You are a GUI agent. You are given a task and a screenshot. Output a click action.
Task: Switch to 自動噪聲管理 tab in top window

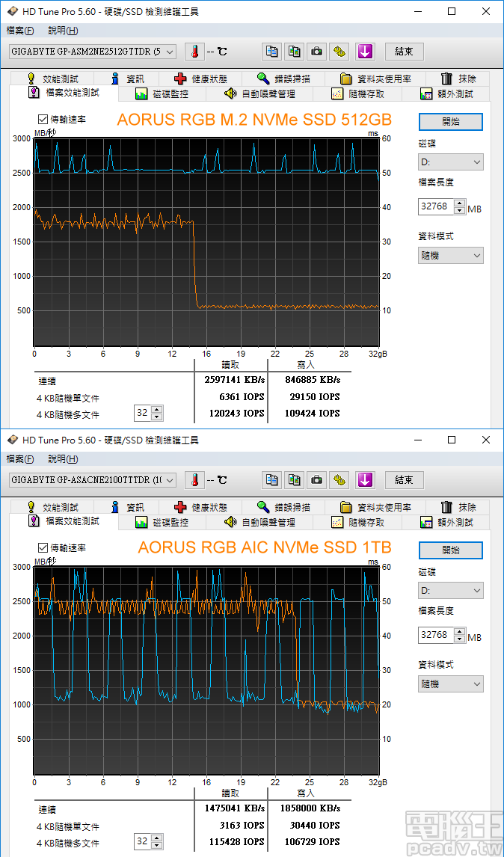(x=260, y=94)
